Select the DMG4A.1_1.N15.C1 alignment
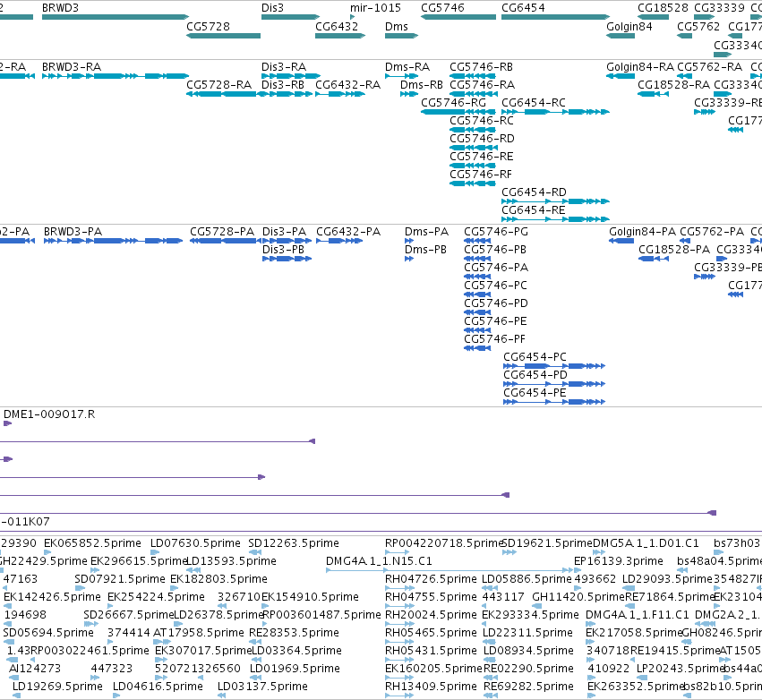The image size is (762, 700). pyautogui.click(x=449, y=570)
